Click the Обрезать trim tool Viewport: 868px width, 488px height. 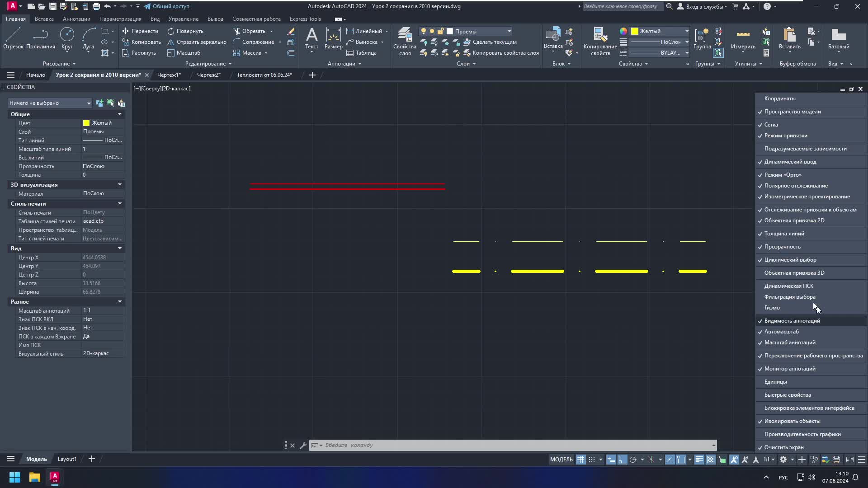[x=250, y=31]
